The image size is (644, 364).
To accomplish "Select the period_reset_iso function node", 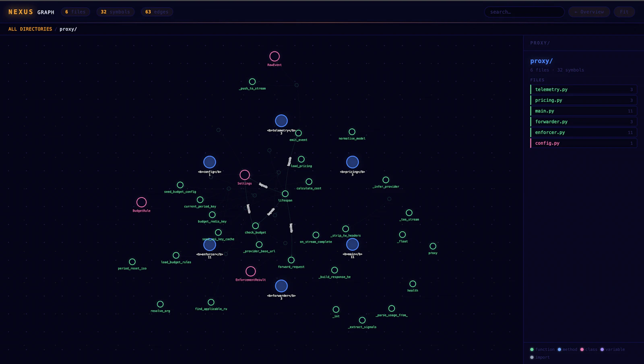I will [132, 262].
